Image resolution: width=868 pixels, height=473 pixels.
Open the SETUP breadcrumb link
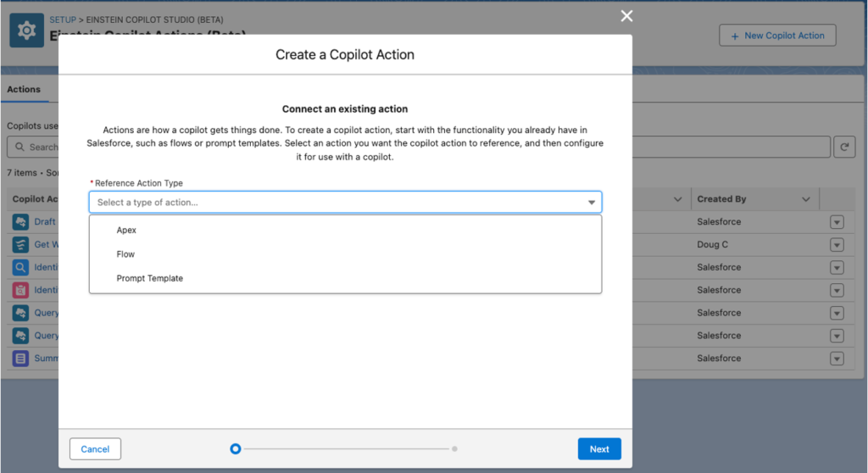[63, 19]
